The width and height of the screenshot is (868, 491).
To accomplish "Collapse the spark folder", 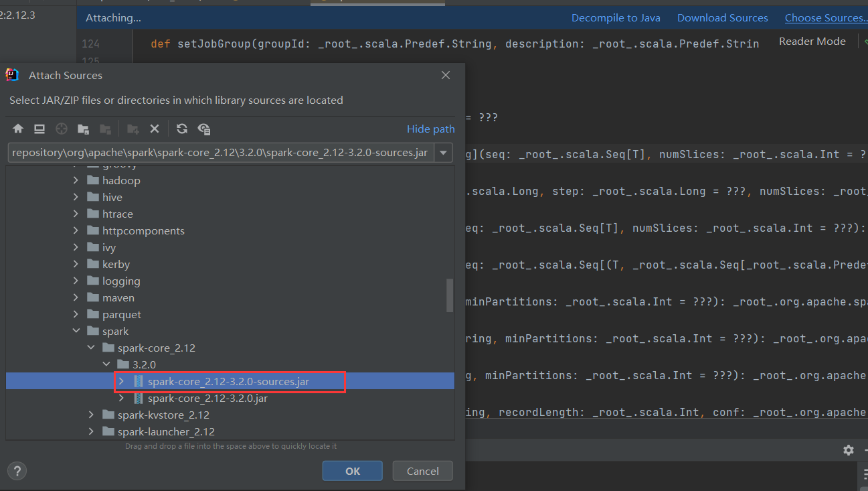I will [76, 331].
